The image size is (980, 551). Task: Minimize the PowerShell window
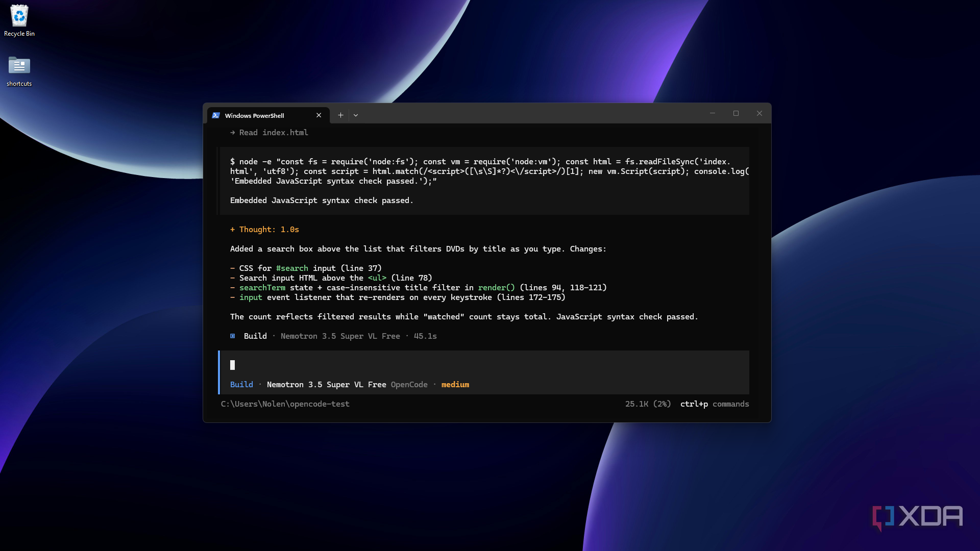pyautogui.click(x=713, y=113)
